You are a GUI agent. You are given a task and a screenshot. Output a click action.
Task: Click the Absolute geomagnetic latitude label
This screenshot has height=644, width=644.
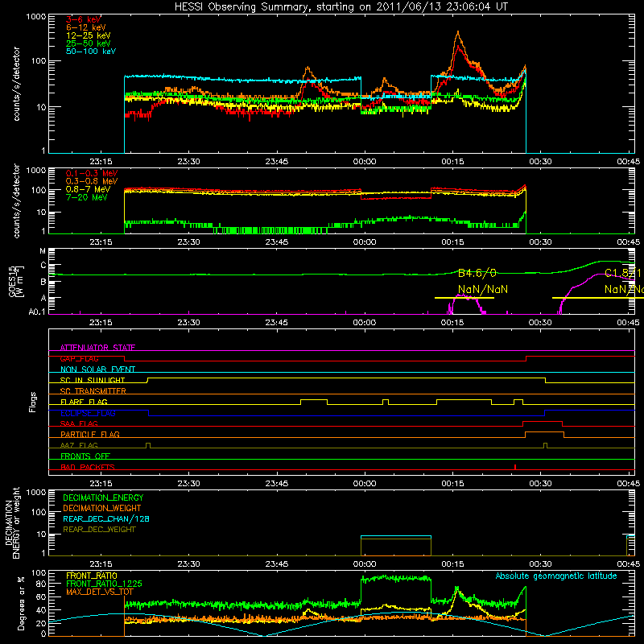556,576
